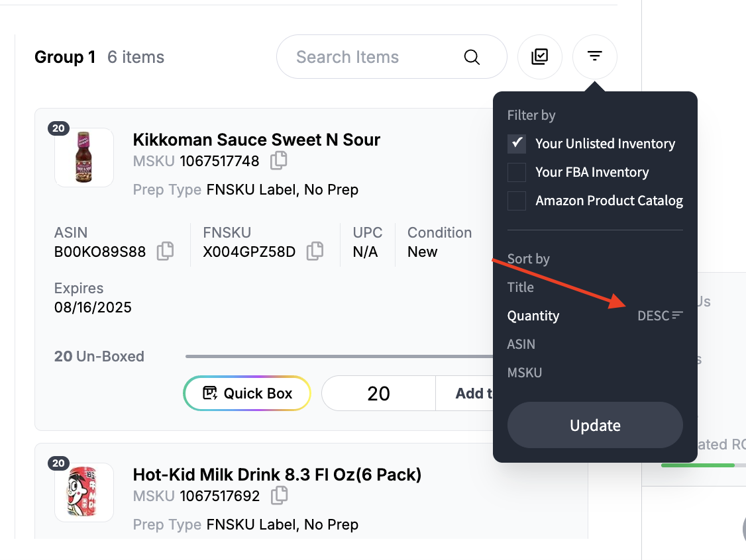
Task: Click Hot-Kid prep type 'FNSKU Label, No Prep'
Action: tap(283, 524)
